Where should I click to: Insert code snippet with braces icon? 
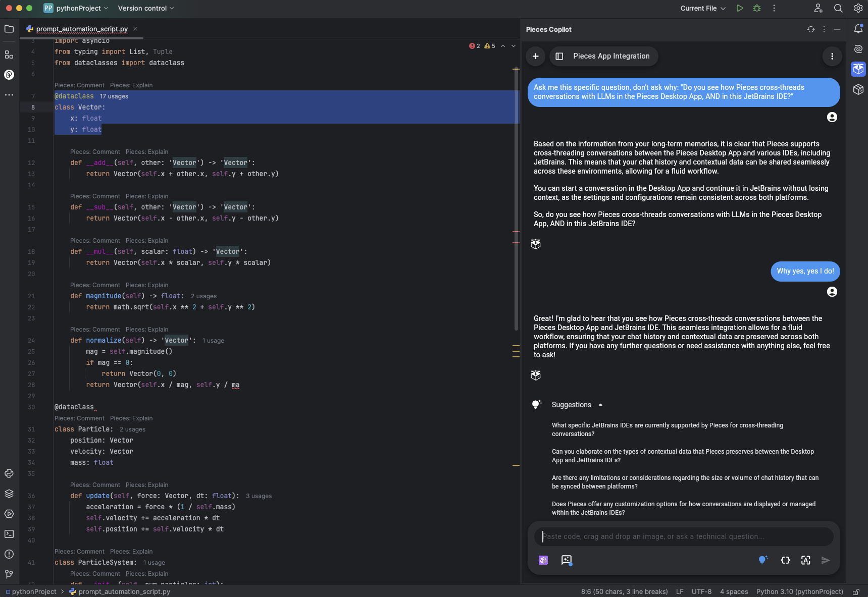click(x=785, y=560)
